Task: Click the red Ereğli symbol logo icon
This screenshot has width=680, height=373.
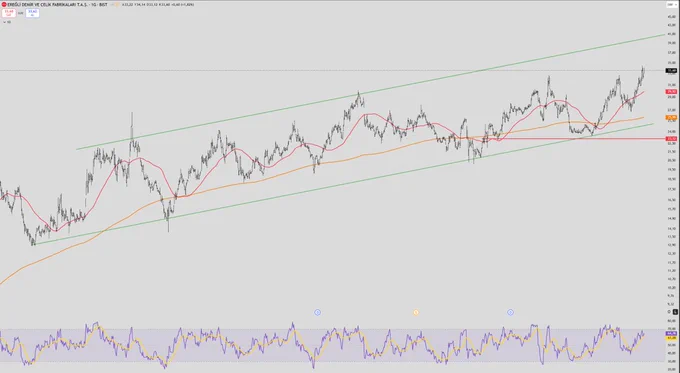Action: (4, 4)
